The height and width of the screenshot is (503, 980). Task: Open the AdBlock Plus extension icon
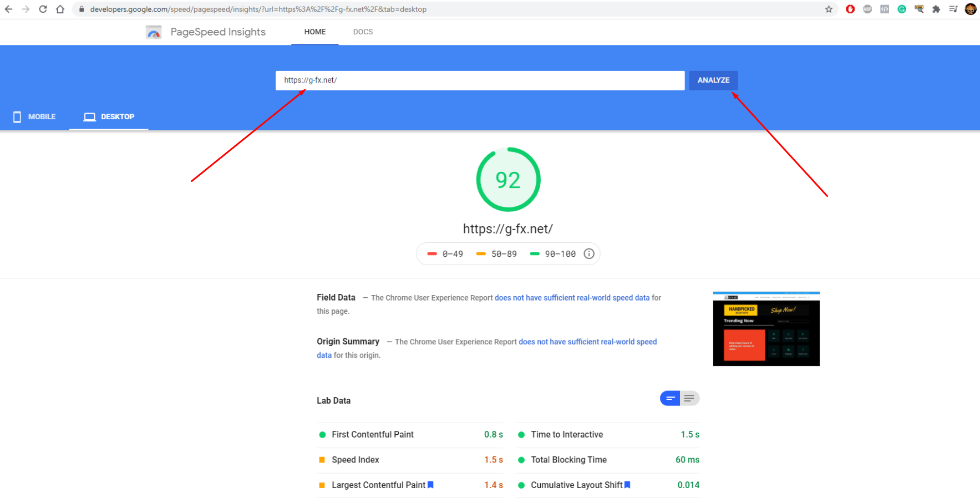point(867,9)
